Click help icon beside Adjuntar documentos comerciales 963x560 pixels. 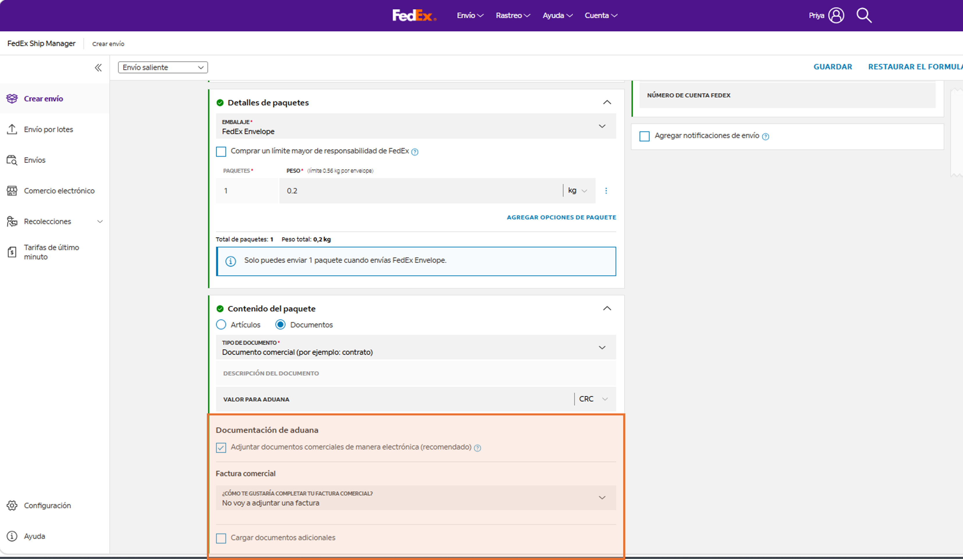click(x=477, y=448)
